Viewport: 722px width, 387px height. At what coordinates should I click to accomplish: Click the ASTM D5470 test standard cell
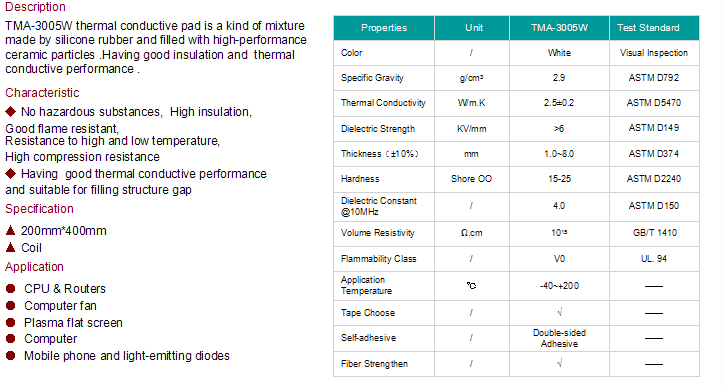[654, 103]
